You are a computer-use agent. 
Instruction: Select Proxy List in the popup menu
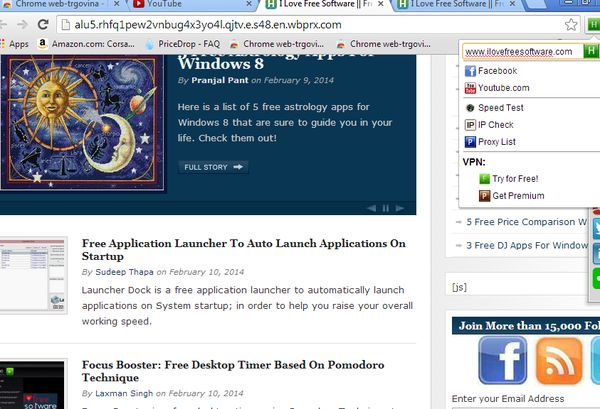pyautogui.click(x=497, y=142)
